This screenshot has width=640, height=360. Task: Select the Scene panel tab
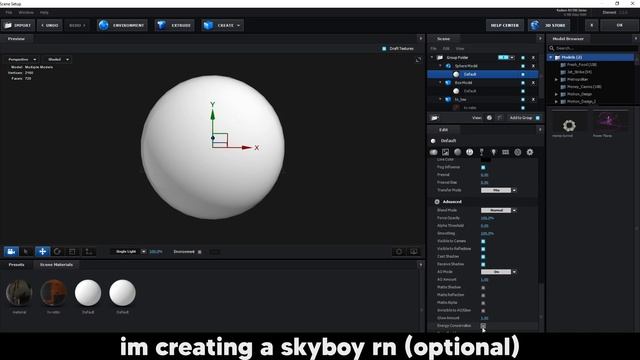(444, 39)
